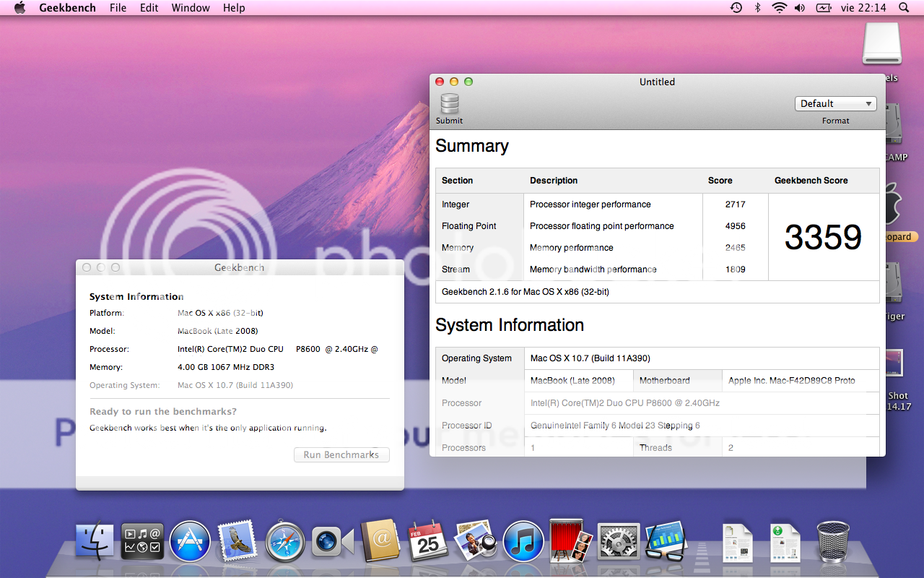The height and width of the screenshot is (578, 924).
Task: Click the Model value MacBook (Late 2008) in small window
Action: point(217,331)
